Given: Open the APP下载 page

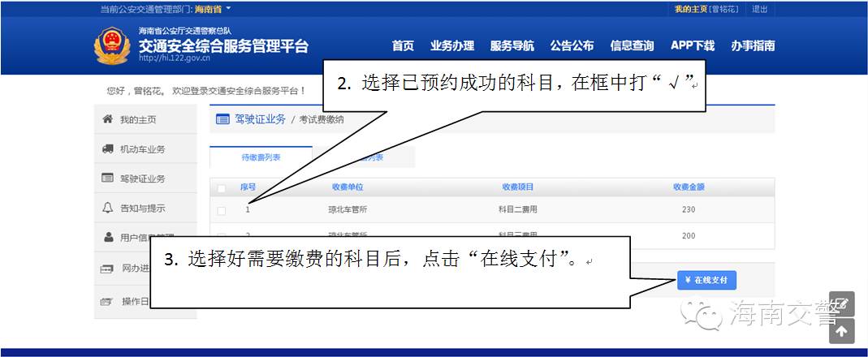Looking at the screenshot, I should [x=693, y=46].
